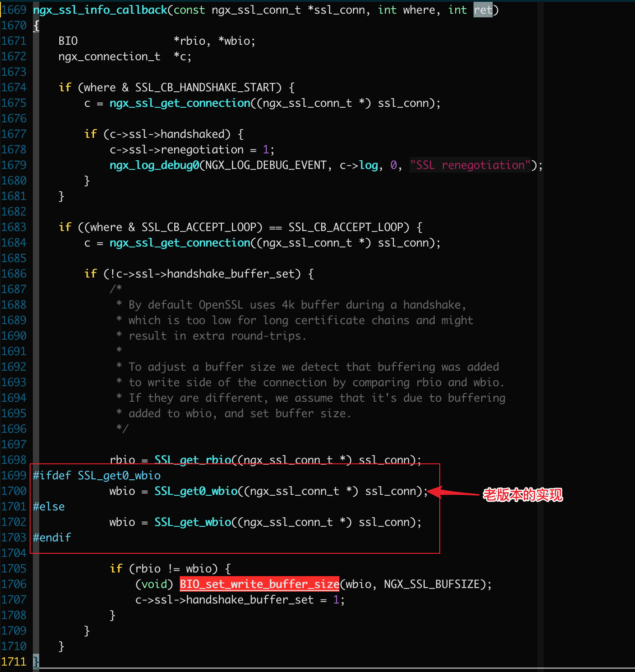Click ngx_ssl_get_connection call on line 1684
635x672 pixels.
[180, 243]
